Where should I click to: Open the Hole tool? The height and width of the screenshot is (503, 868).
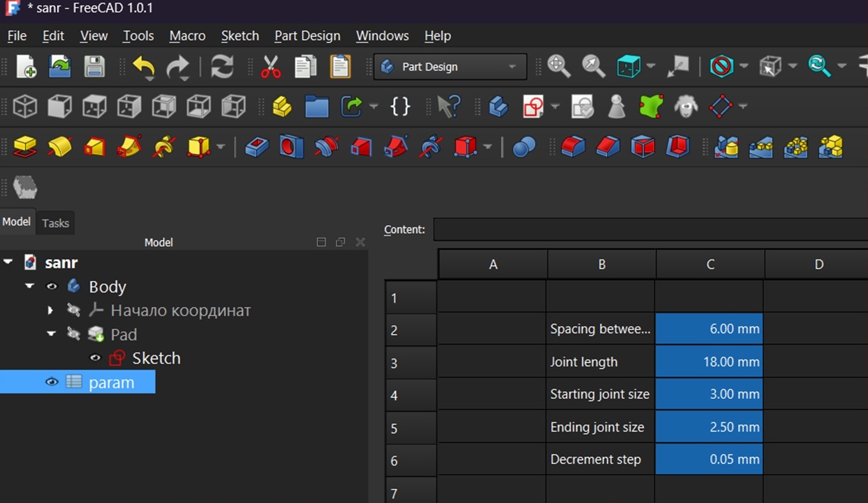[x=291, y=146]
